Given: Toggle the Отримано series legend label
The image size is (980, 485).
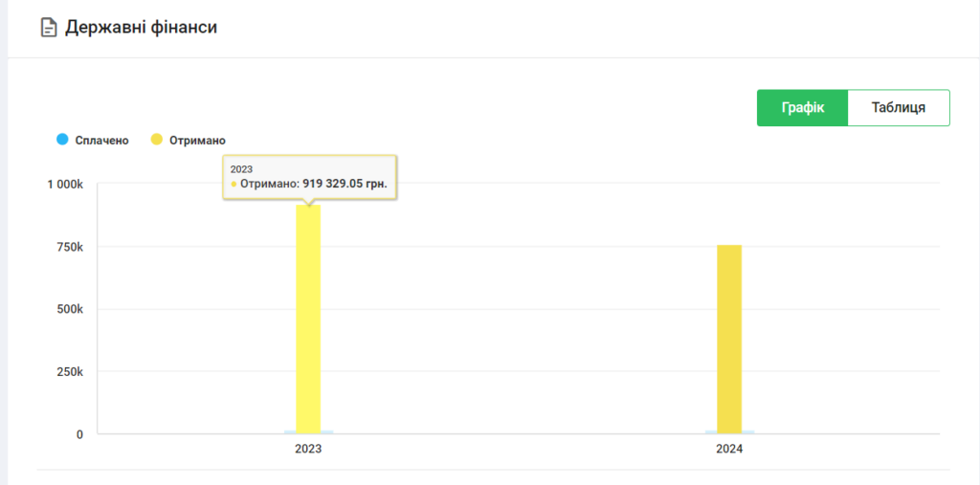Looking at the screenshot, I should click(x=197, y=141).
